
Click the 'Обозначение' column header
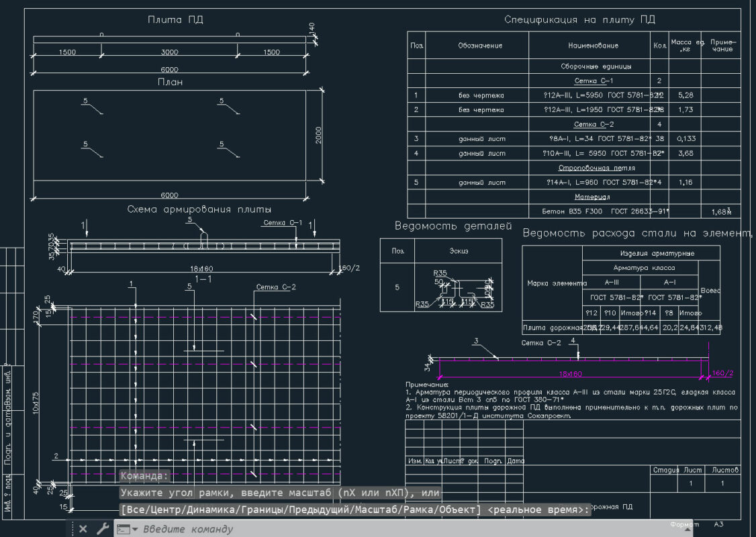(480, 46)
